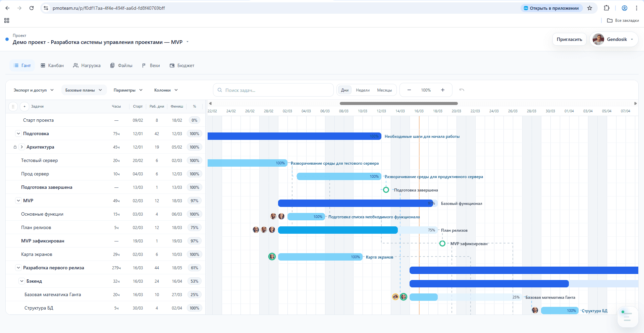Open the Базовые планы dropdown
This screenshot has height=333, width=644.
pyautogui.click(x=84, y=90)
